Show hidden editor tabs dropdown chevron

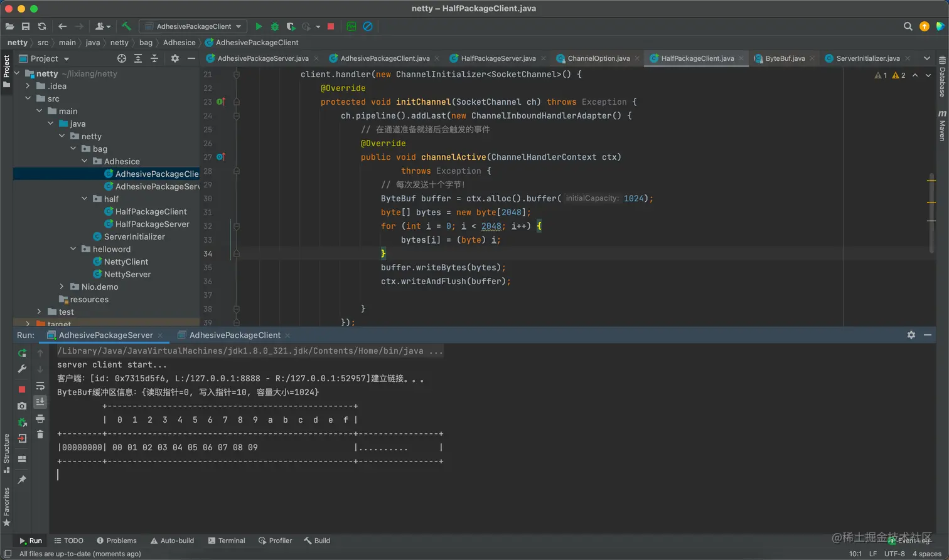click(x=927, y=58)
